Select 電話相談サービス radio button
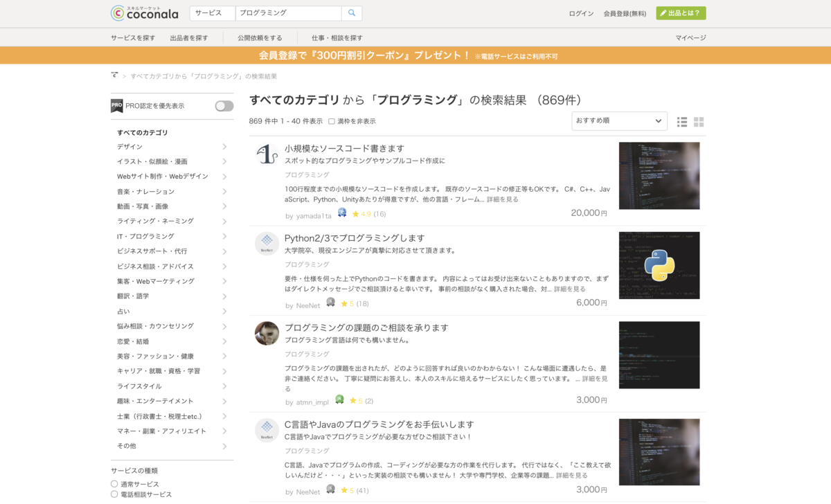831x504 pixels. 114,494
